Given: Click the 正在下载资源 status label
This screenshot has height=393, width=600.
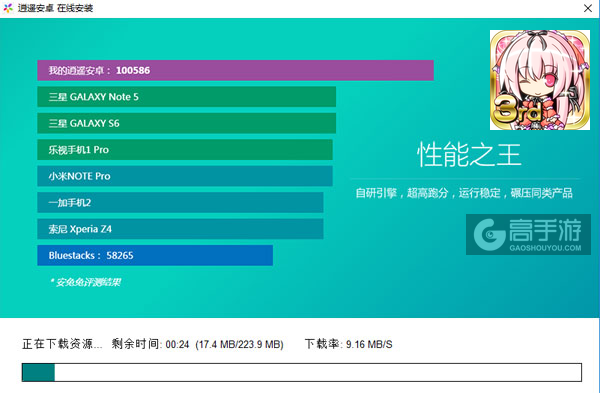Looking at the screenshot, I should click(x=62, y=344).
